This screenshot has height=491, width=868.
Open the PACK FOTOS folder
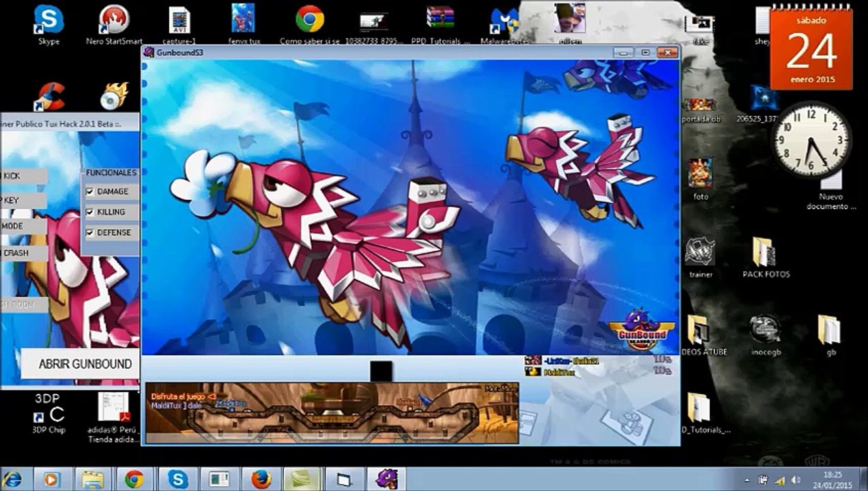766,257
